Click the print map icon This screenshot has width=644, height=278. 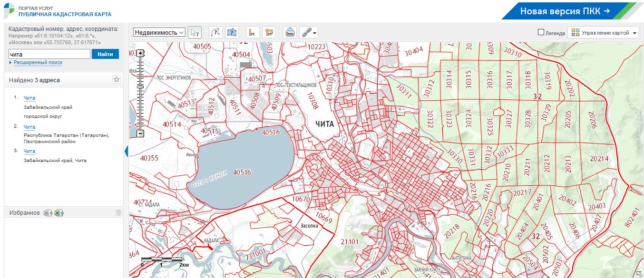290,32
